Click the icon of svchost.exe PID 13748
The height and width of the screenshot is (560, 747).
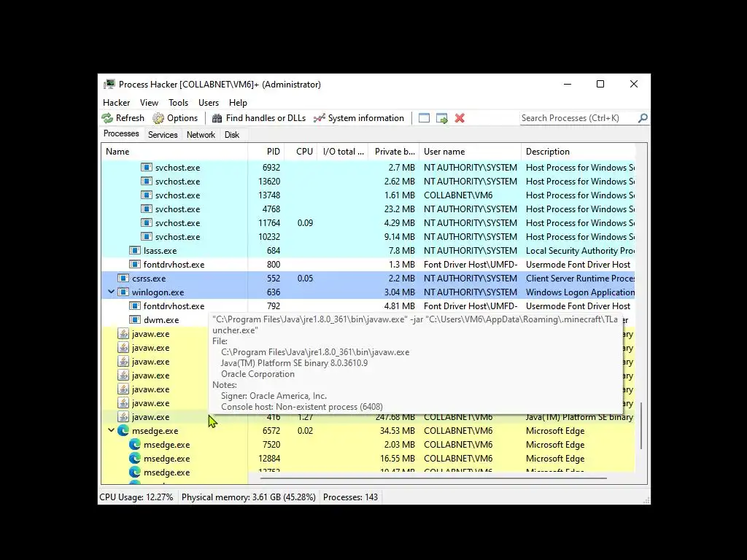pyautogui.click(x=146, y=195)
